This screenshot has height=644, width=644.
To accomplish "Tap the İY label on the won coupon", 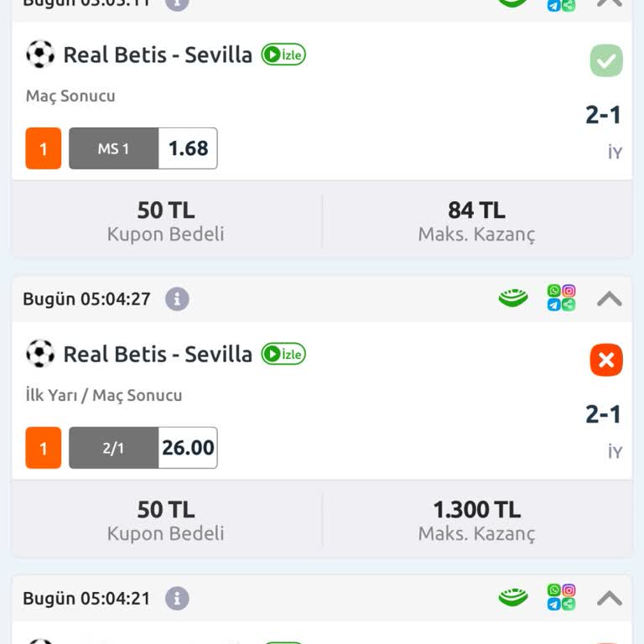I will (x=615, y=153).
